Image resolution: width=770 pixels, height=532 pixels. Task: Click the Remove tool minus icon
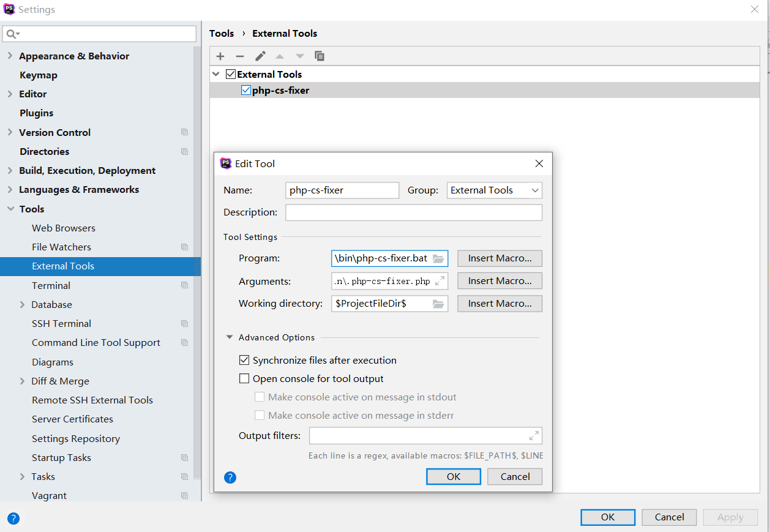click(x=240, y=56)
